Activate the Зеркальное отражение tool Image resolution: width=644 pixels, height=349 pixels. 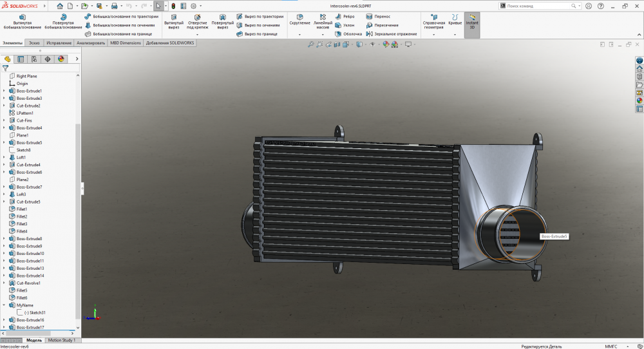391,33
